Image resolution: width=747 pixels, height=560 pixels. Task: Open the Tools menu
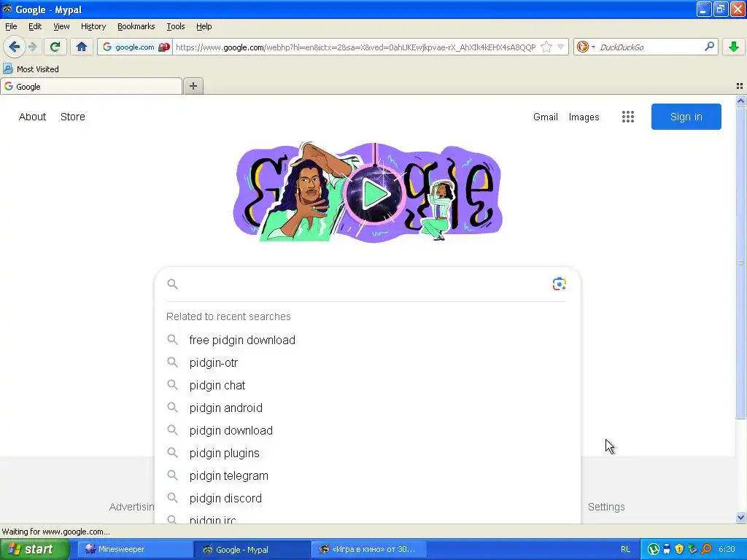[x=175, y=26]
